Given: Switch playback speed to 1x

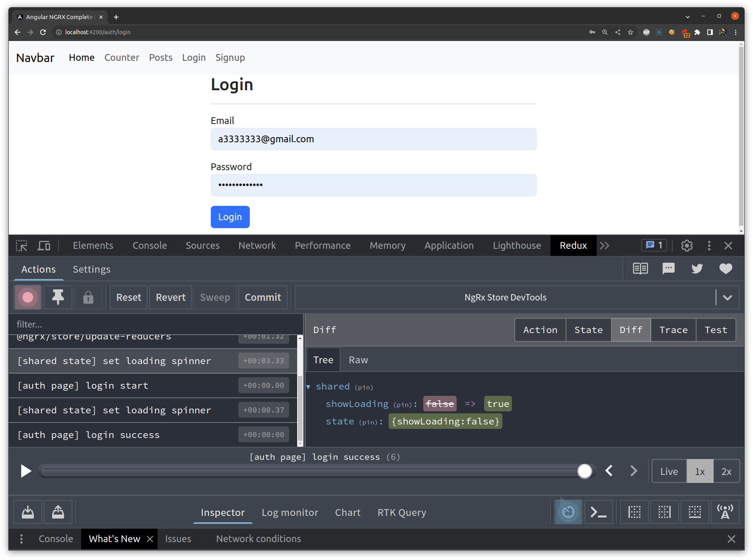Looking at the screenshot, I should (700, 471).
